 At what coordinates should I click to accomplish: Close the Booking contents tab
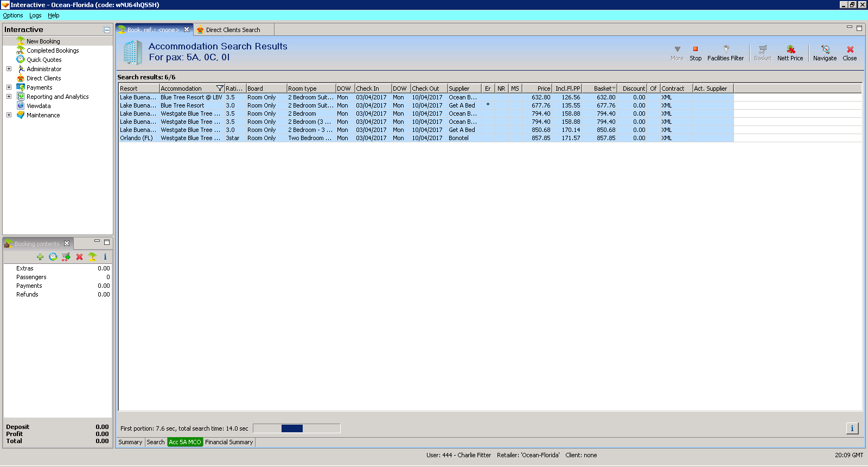point(67,243)
